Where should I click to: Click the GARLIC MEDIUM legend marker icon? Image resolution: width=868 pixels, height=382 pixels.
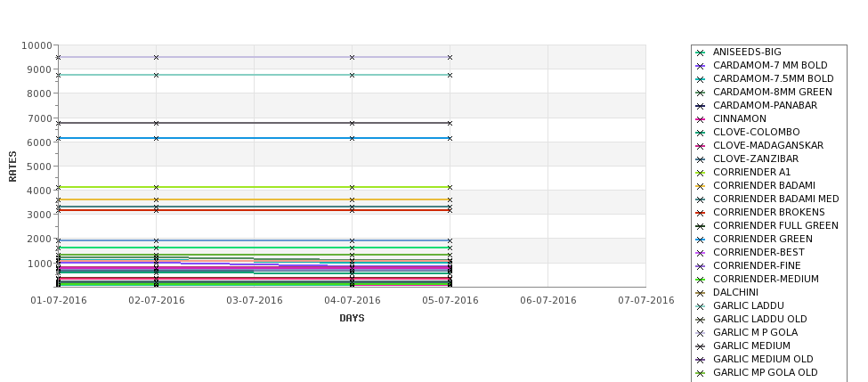point(701,346)
